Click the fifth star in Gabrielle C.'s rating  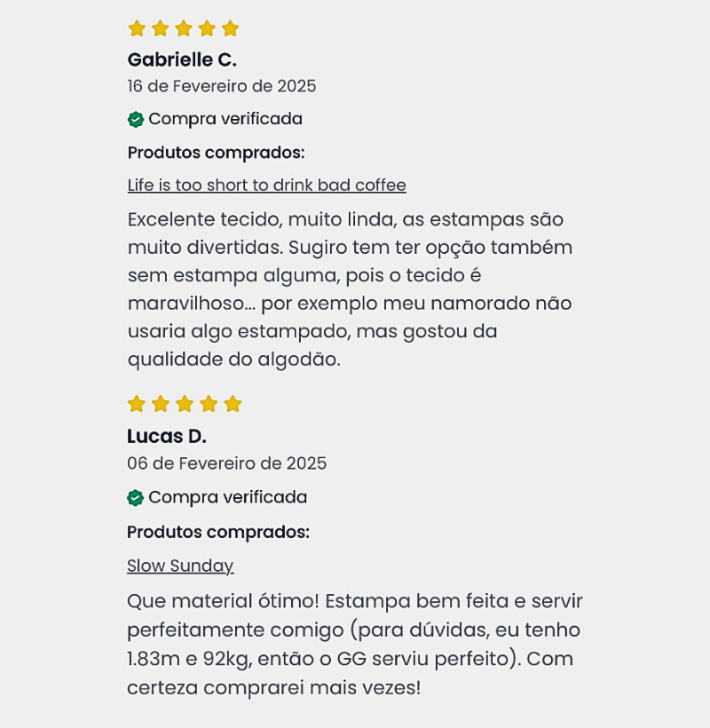pos(231,28)
